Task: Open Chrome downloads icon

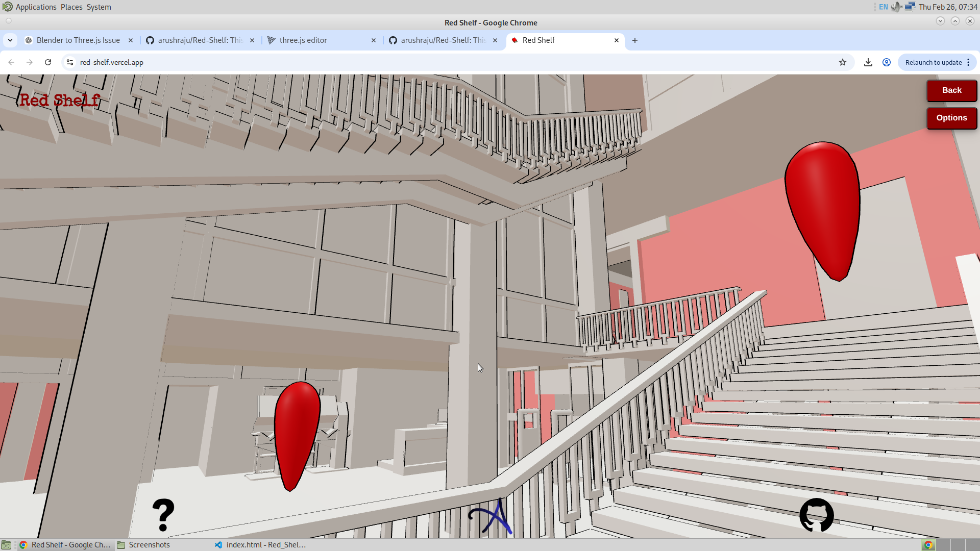Action: coord(868,62)
